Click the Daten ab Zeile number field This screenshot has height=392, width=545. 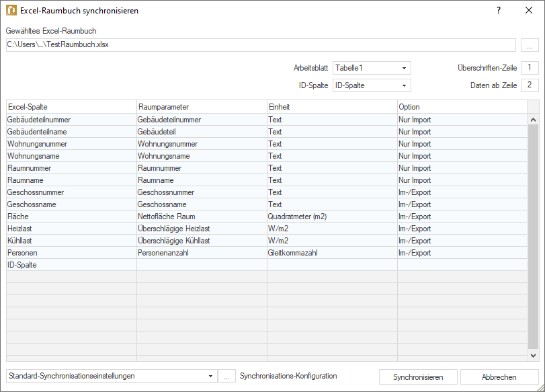coord(530,85)
